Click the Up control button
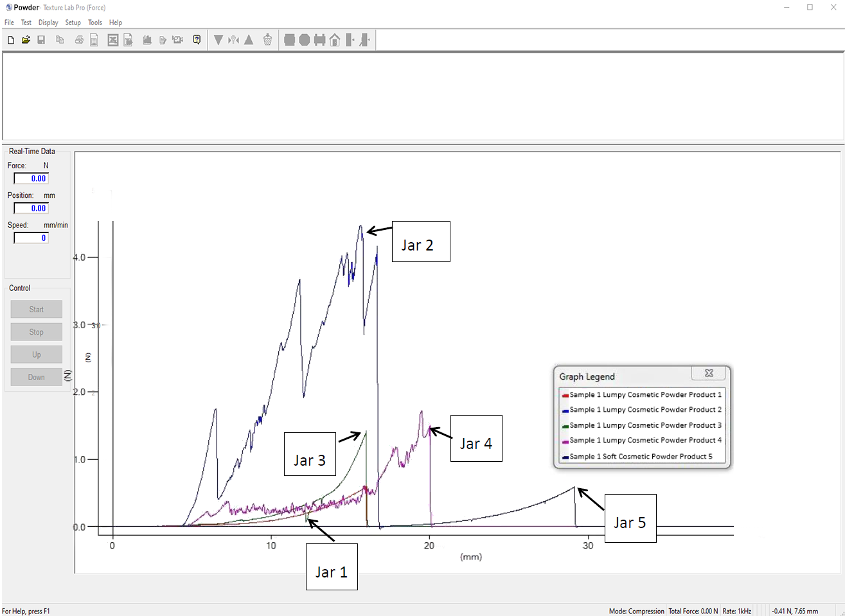This screenshot has width=845, height=616. pyautogui.click(x=37, y=355)
